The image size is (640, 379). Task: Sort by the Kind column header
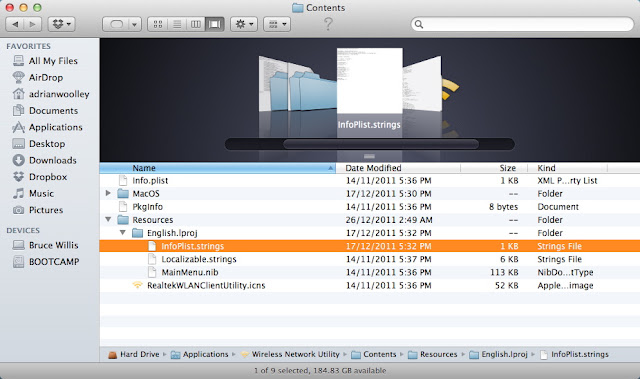click(568, 168)
